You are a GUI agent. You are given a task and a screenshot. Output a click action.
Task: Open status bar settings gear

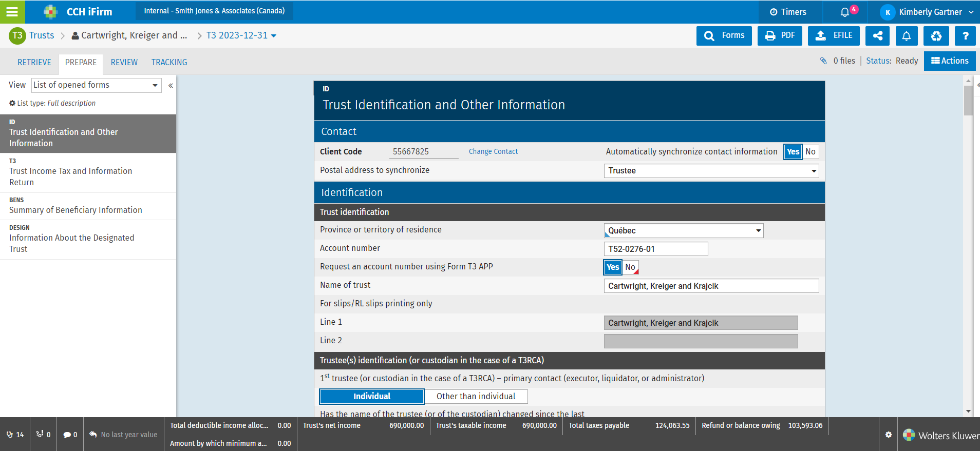pos(888,435)
